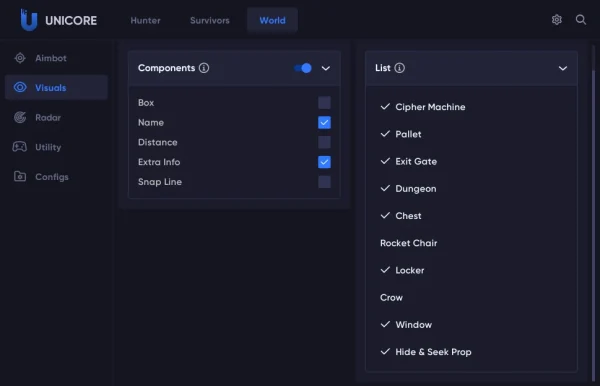Select the World tab

coord(272,20)
